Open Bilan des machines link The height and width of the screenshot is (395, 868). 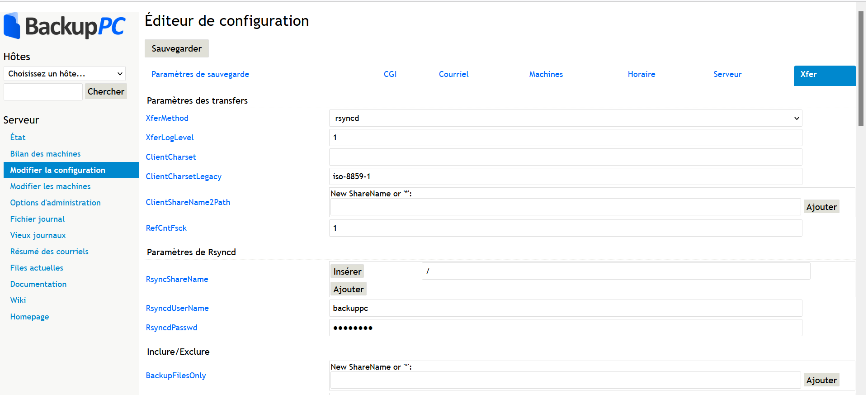(45, 154)
